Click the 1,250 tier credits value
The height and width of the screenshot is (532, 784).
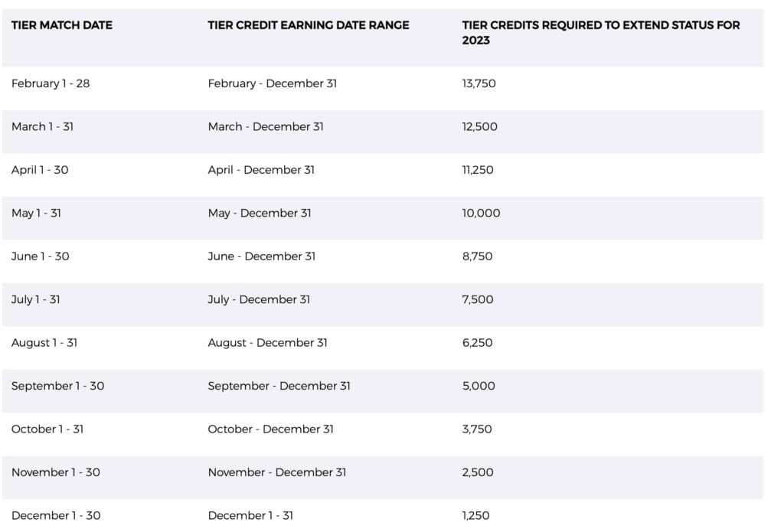click(475, 516)
